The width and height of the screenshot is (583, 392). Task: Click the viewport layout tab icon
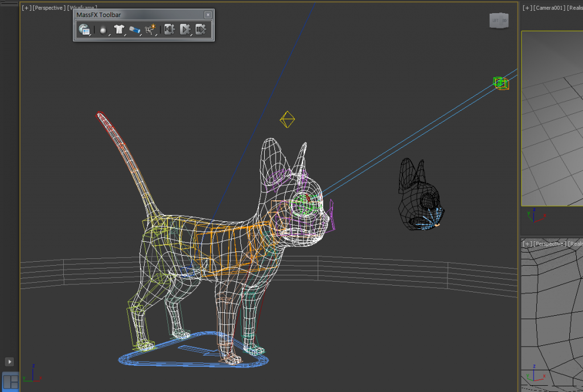10,381
